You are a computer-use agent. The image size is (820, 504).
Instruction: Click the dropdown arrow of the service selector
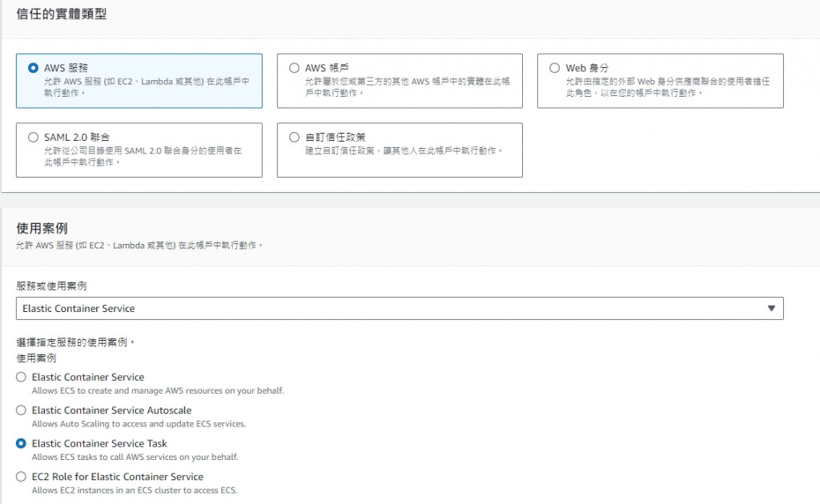pos(771,309)
